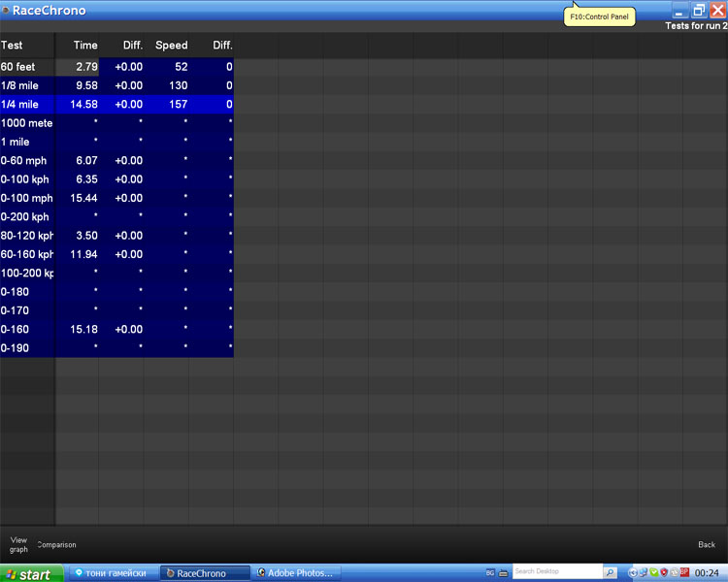
Task: Open the тони гамейски taskbar window
Action: (x=111, y=573)
